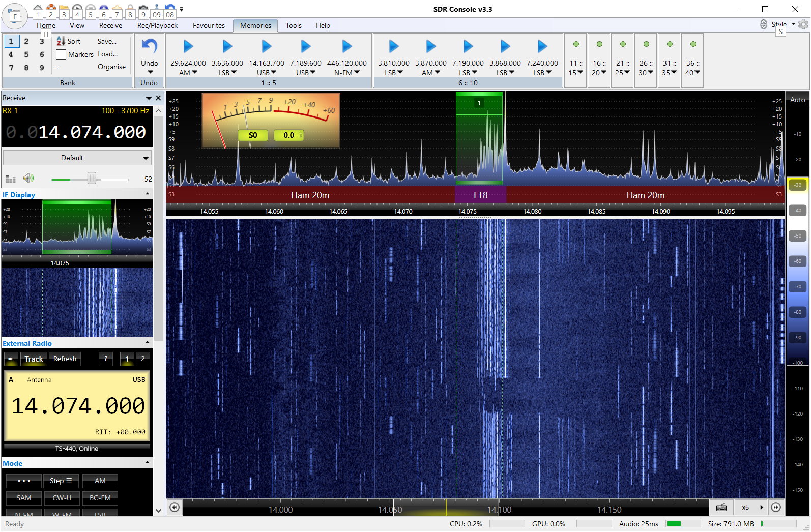Click the volume slider handle
This screenshot has height=532, width=811.
(92, 179)
